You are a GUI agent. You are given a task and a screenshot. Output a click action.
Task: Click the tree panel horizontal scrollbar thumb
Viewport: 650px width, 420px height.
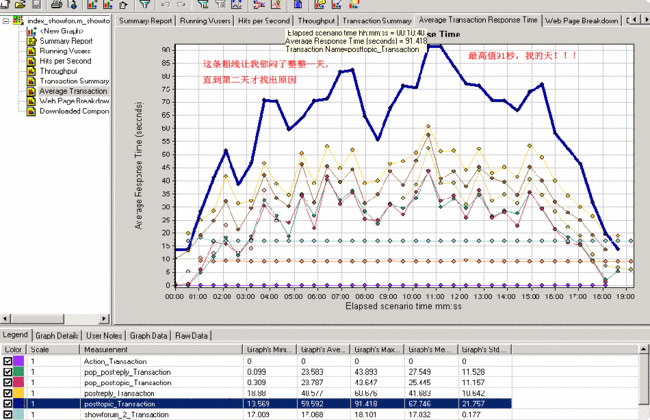coord(37,318)
